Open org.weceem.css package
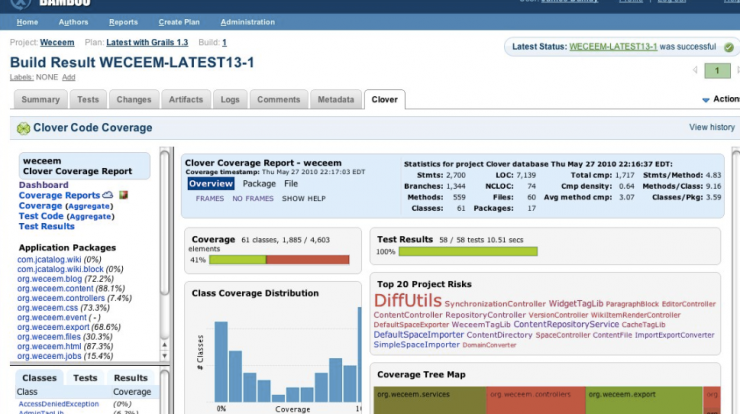Screen dimensions: 740x414 pyautogui.click(x=48, y=308)
